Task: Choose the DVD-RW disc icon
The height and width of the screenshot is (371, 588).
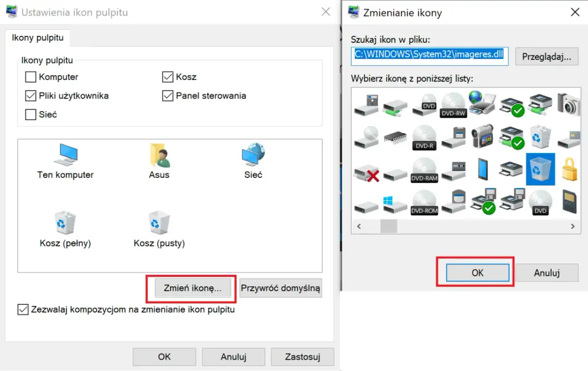Action: 453,104
